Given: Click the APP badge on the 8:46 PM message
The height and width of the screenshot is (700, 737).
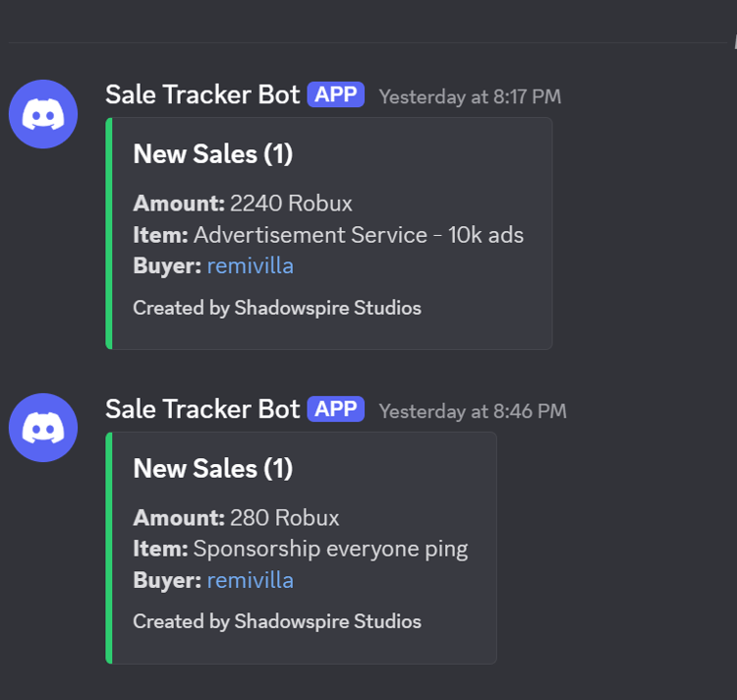Looking at the screenshot, I should click(336, 409).
